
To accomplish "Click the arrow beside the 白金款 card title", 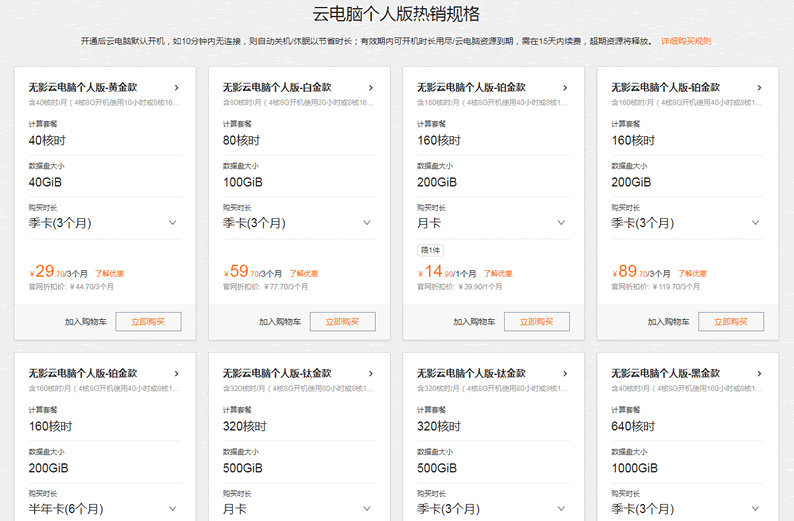I will pyautogui.click(x=370, y=88).
